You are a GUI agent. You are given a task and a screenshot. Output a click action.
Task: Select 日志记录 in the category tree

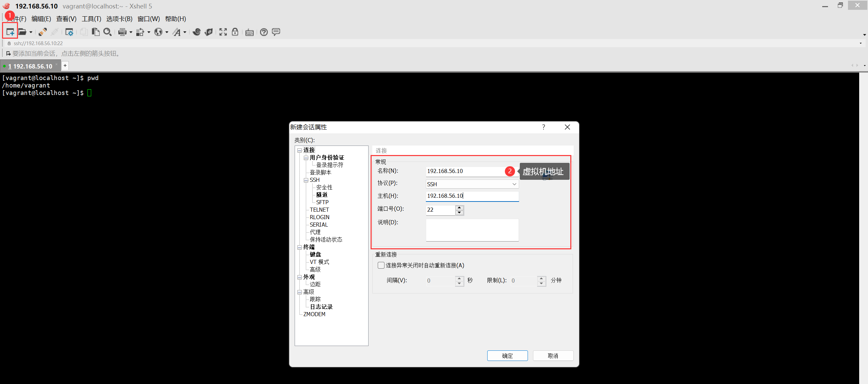pos(321,307)
